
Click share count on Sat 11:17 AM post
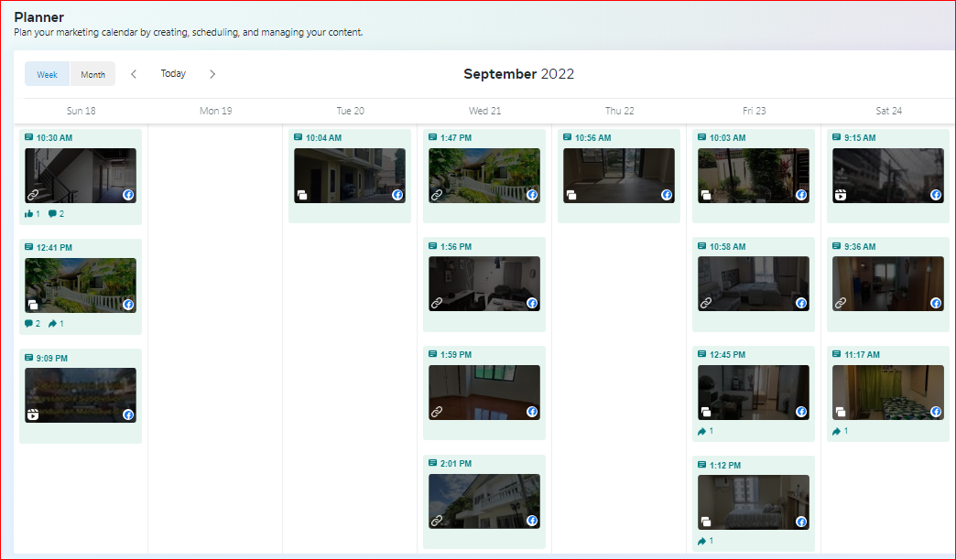[x=840, y=431]
